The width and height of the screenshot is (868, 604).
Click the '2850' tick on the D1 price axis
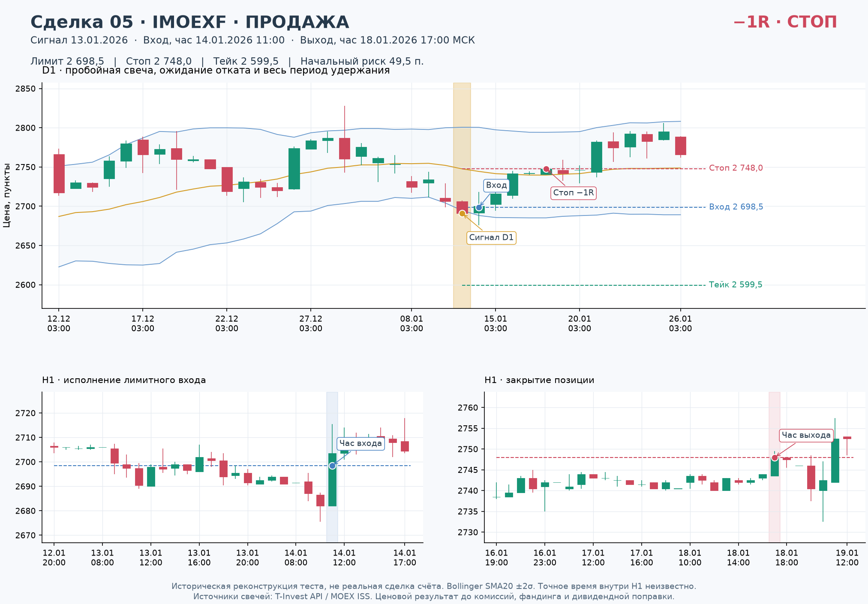coord(25,89)
